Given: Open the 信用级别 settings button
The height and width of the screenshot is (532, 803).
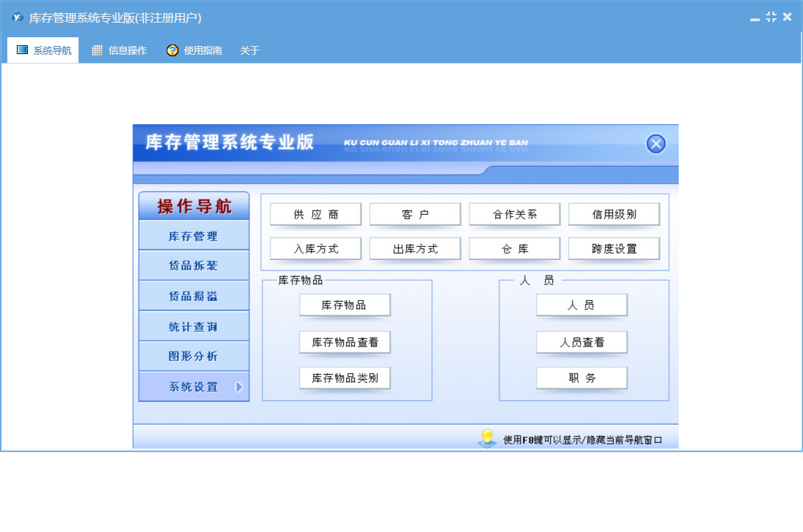Looking at the screenshot, I should tap(614, 214).
